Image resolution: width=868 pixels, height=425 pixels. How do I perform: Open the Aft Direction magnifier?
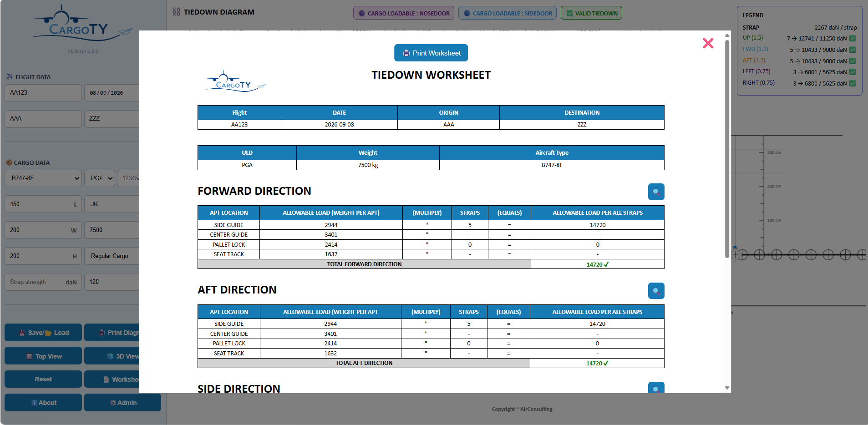click(x=656, y=291)
